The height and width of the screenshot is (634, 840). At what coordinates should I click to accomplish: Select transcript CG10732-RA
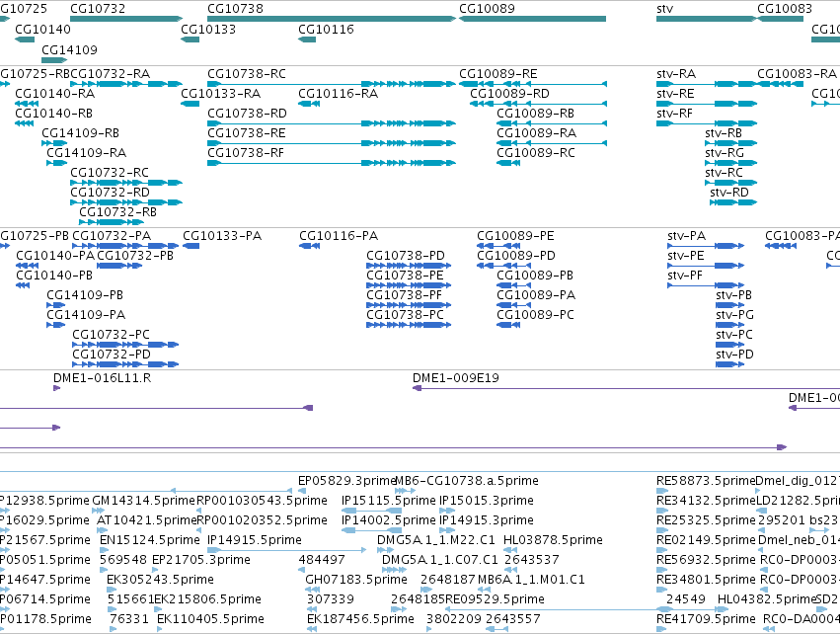click(111, 73)
